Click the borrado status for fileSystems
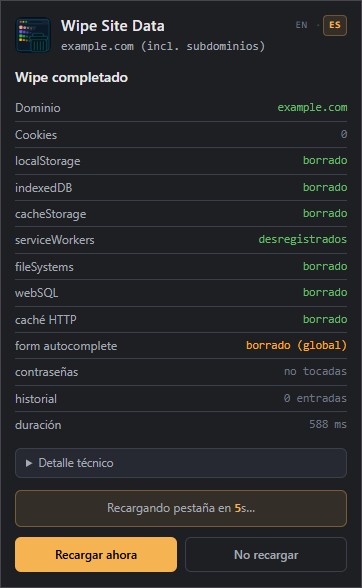 pos(325,266)
